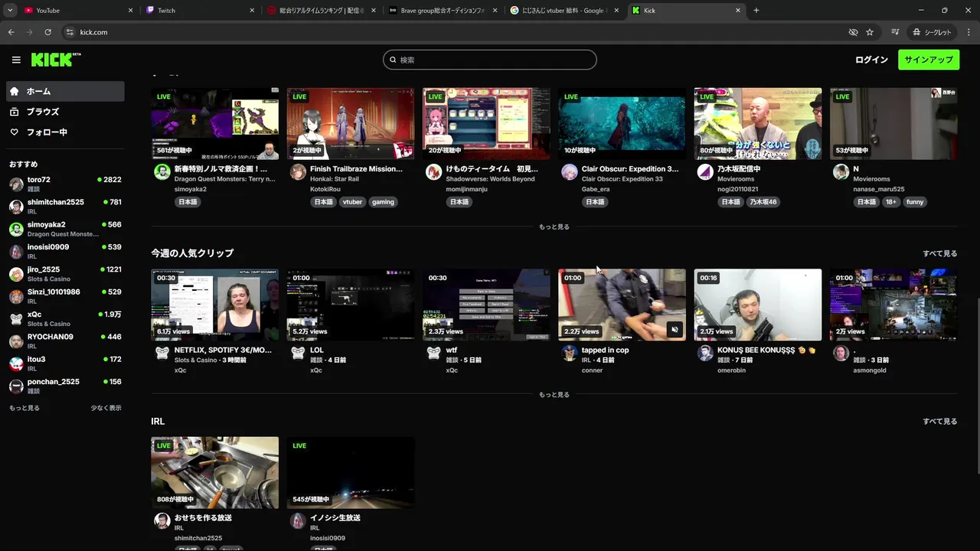Open browser three-dot menu
Image resolution: width=980 pixels, height=551 pixels.
pyautogui.click(x=969, y=32)
